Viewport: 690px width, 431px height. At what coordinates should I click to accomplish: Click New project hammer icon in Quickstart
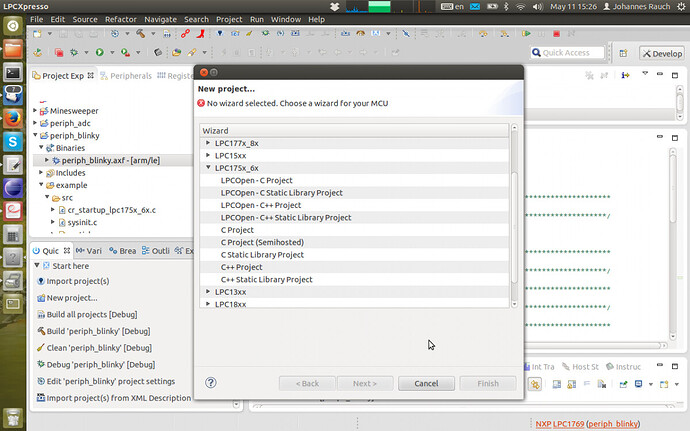point(41,298)
